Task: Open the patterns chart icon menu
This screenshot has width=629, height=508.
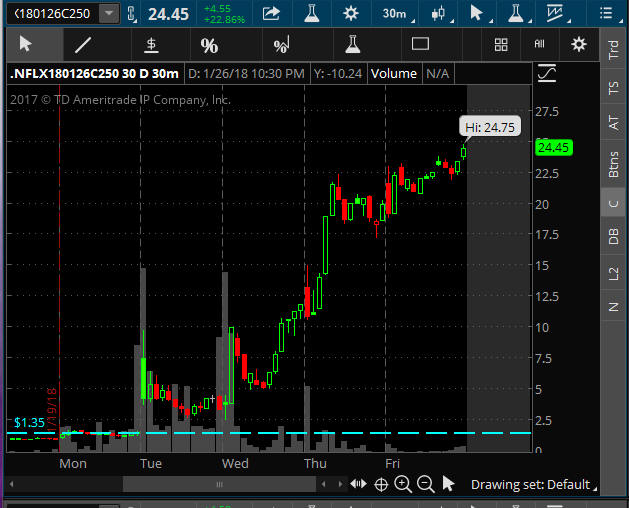Action: point(556,13)
